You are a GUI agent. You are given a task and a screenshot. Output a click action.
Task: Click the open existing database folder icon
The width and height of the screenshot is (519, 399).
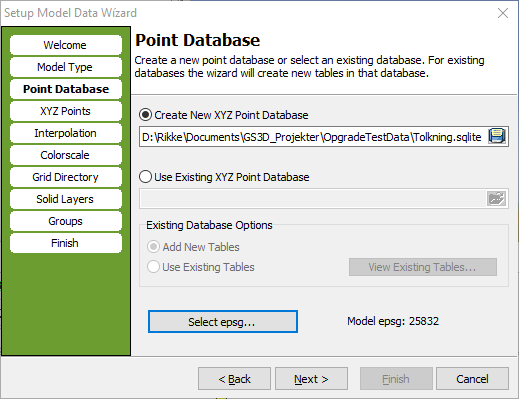coord(496,199)
